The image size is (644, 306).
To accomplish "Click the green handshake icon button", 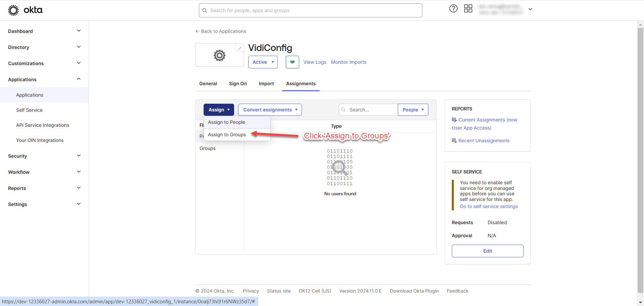I will [292, 62].
